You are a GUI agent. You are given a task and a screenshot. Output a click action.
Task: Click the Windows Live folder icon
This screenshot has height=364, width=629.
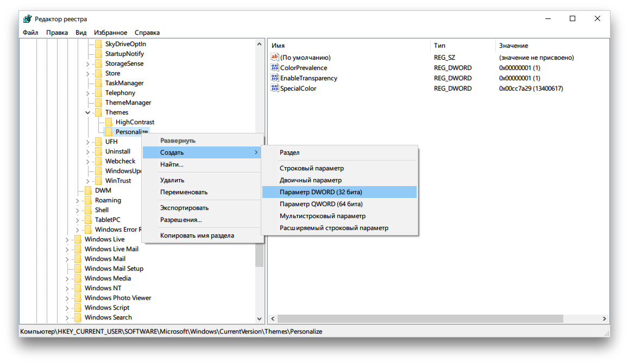[78, 239]
